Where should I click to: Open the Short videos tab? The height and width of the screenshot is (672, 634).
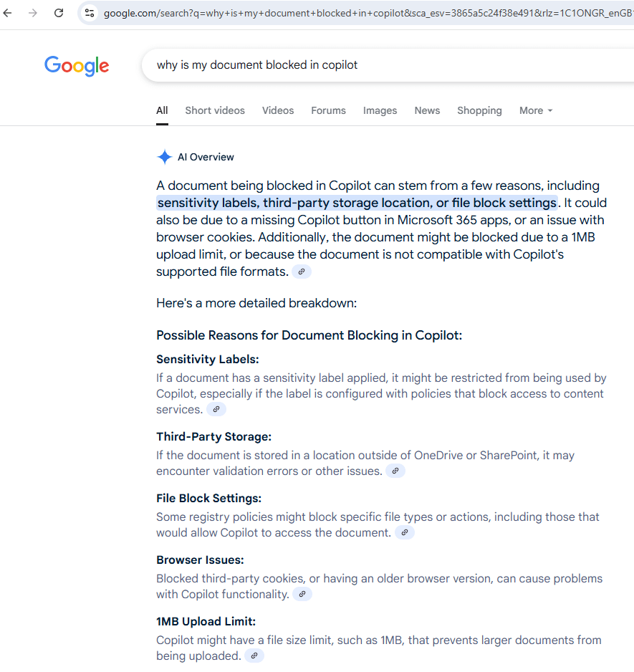pos(215,110)
